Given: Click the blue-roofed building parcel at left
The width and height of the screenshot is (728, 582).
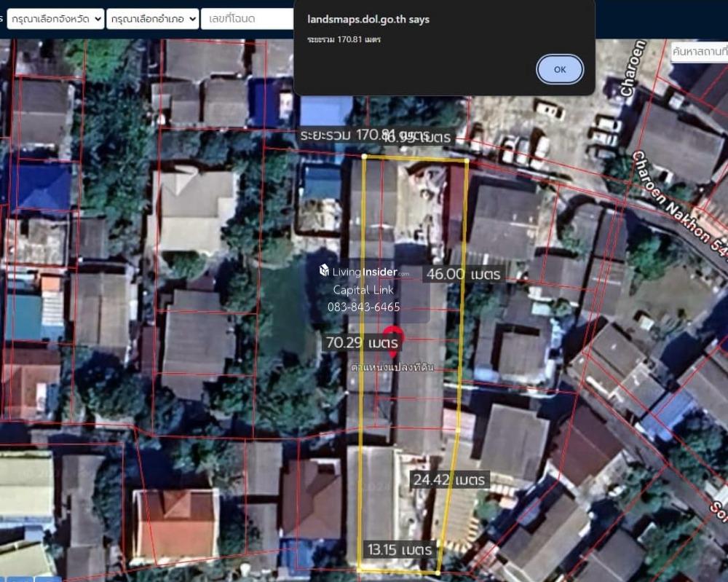Looking at the screenshot, I should 42,187.
